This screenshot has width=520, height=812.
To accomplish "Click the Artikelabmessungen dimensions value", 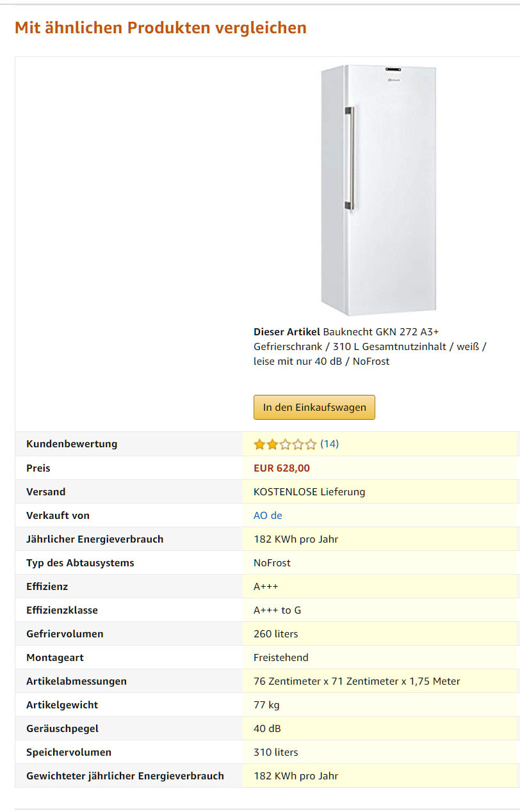I will pos(357,681).
